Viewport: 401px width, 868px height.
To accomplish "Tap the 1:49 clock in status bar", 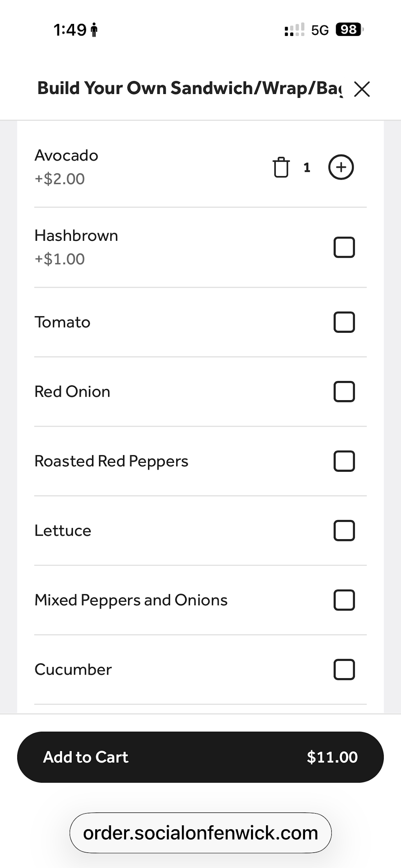I will (x=70, y=30).
